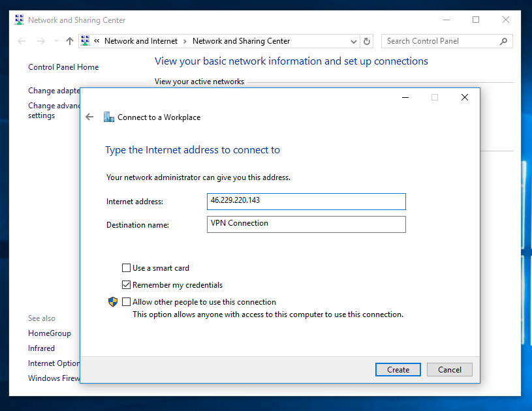
Task: Click the Create button
Action: [x=398, y=370]
